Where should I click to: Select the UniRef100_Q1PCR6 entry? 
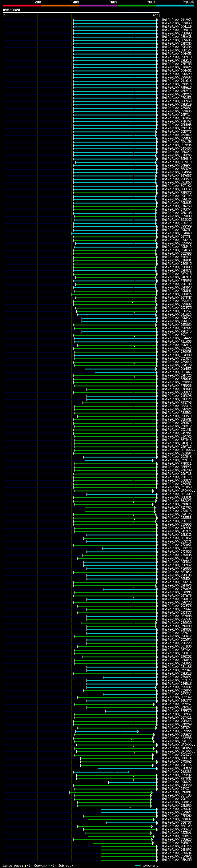(x=177, y=396)
